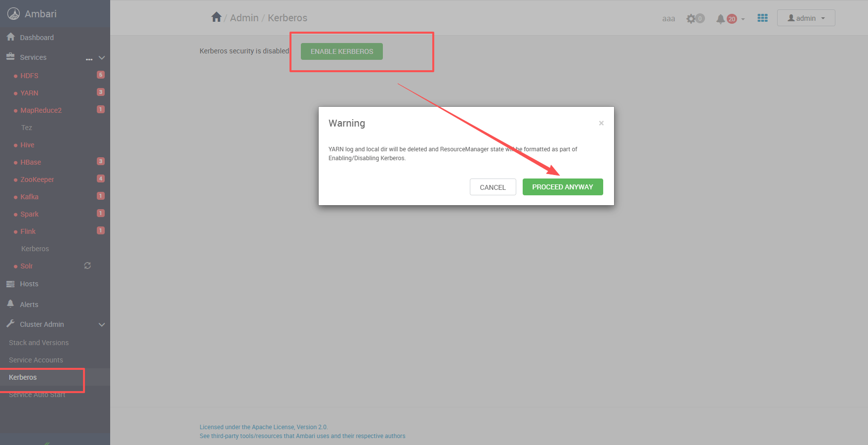Open the admin user dropdown

806,18
